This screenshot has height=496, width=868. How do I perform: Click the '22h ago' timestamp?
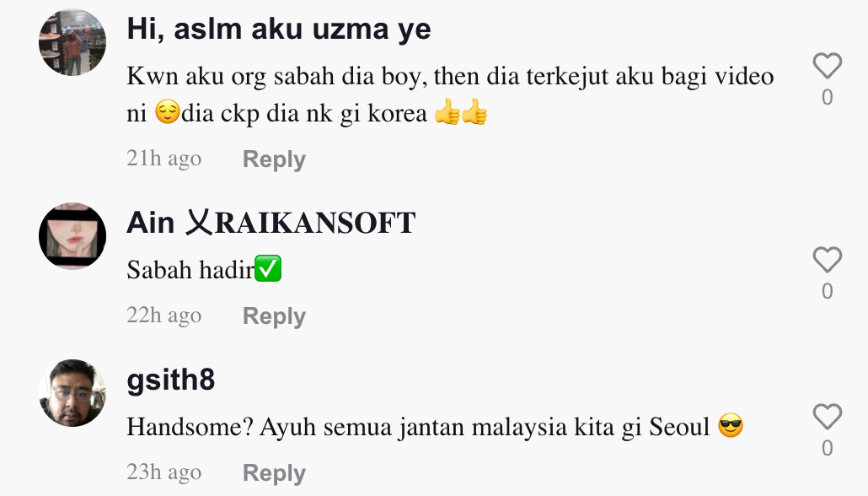[x=163, y=315]
